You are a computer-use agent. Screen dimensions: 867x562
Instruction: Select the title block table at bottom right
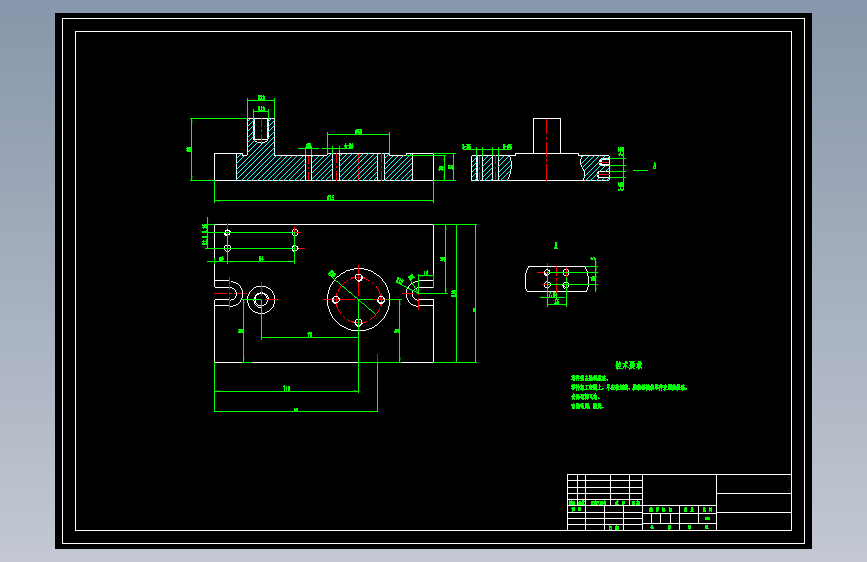pyautogui.click(x=680, y=502)
